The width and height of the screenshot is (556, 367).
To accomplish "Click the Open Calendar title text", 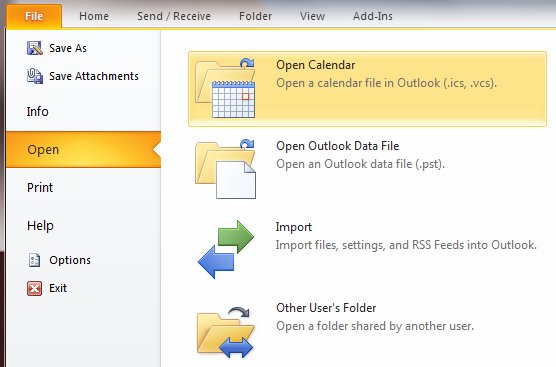I will pos(316,65).
